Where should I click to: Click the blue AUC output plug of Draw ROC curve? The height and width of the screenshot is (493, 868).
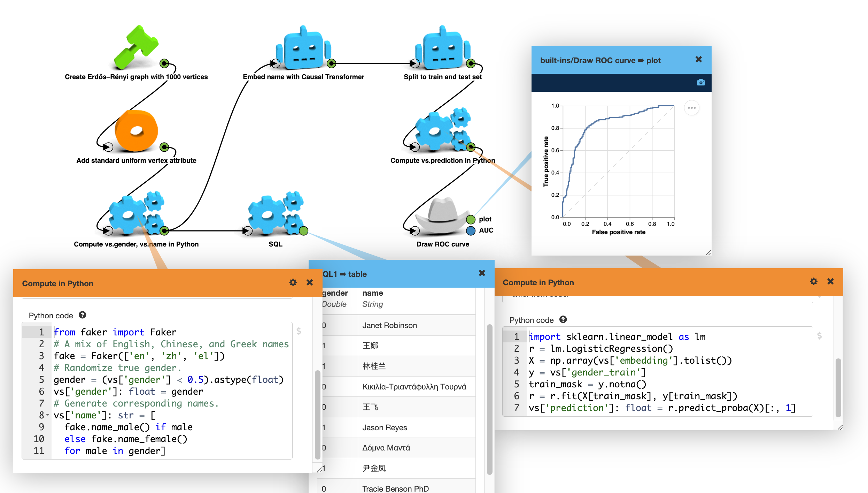coord(471,230)
